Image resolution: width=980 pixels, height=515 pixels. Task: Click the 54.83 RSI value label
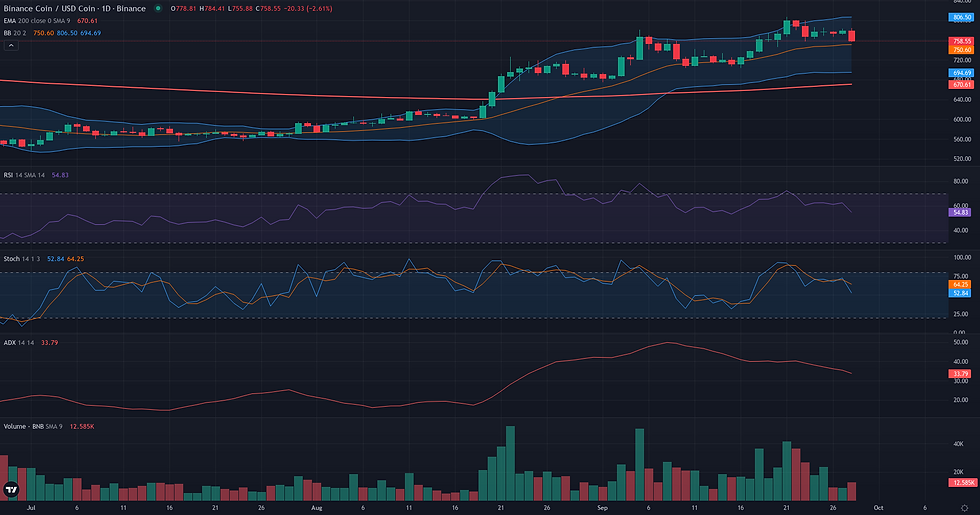[960, 212]
